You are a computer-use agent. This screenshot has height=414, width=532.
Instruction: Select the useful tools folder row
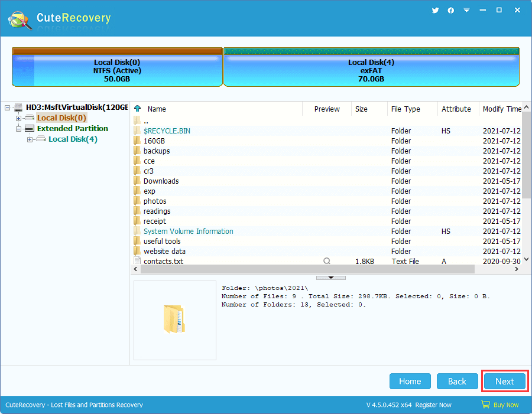[327, 241]
